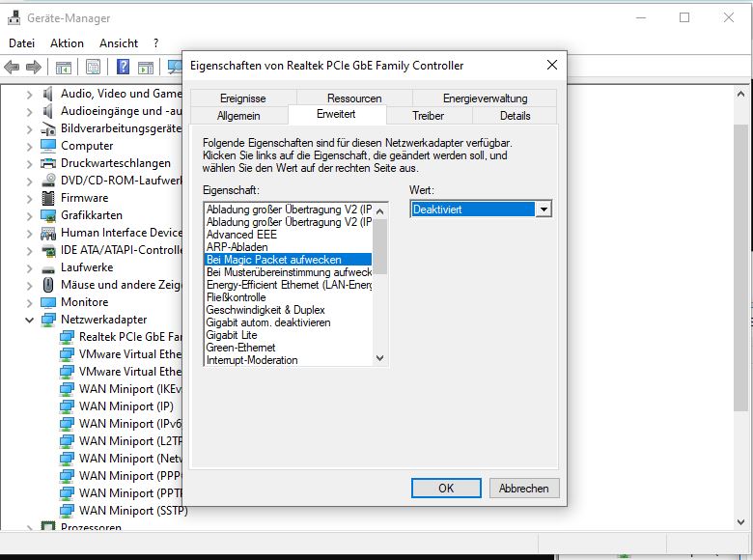Screen dimensions: 753x560
Task: Select the Druckwarteschlangen printer icon
Action: tap(48, 163)
